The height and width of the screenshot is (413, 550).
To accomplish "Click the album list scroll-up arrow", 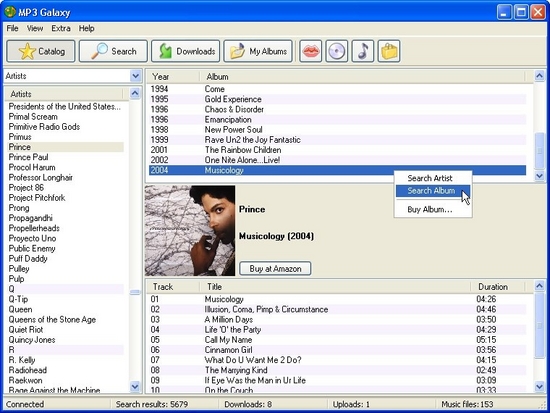I will [539, 76].
